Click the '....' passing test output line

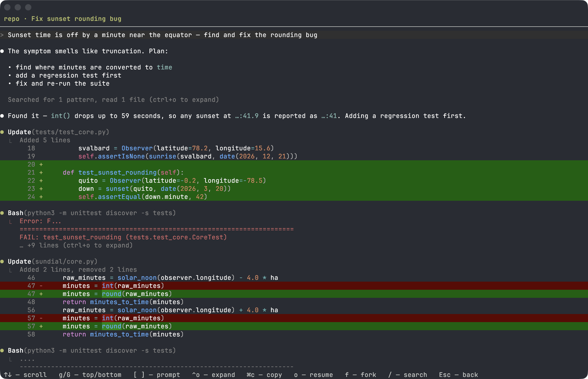pyautogui.click(x=27, y=359)
